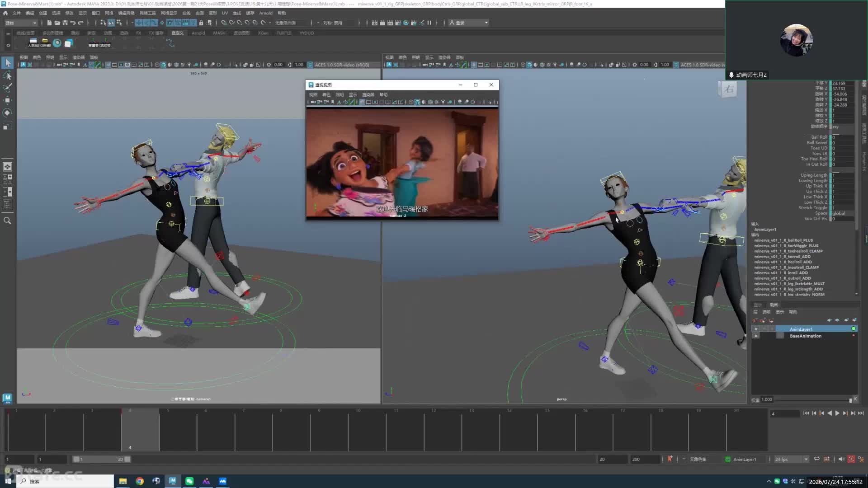Click the current frame number field

(x=786, y=413)
